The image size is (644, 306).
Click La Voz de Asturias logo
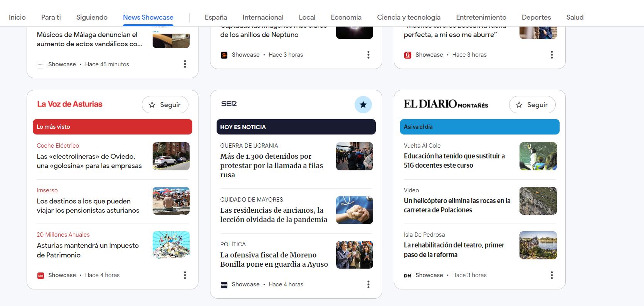click(x=70, y=104)
